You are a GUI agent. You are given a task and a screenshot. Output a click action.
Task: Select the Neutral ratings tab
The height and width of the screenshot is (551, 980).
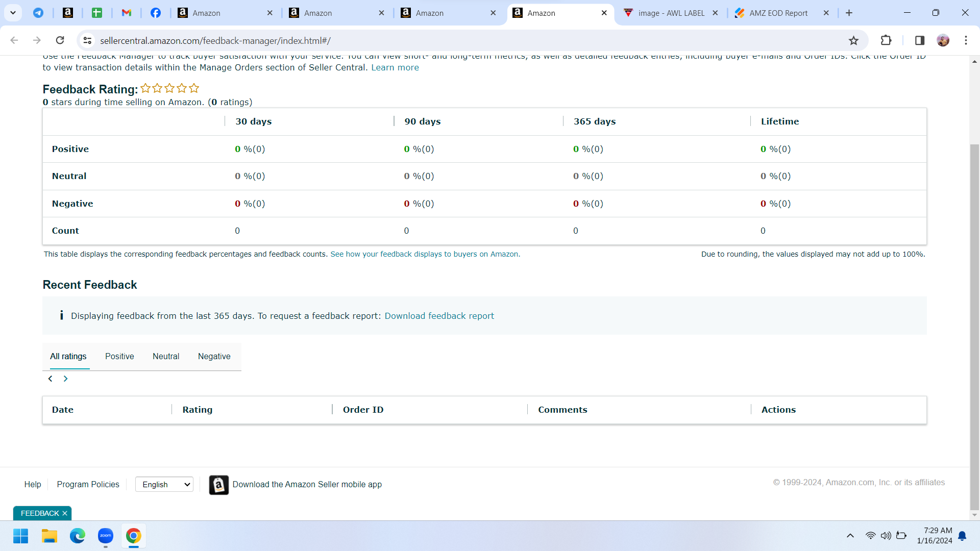click(166, 356)
